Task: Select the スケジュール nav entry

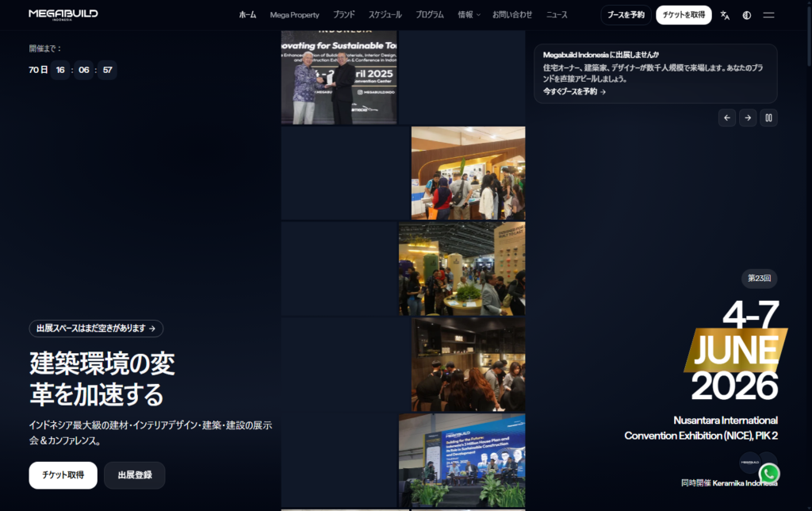Action: (385, 14)
